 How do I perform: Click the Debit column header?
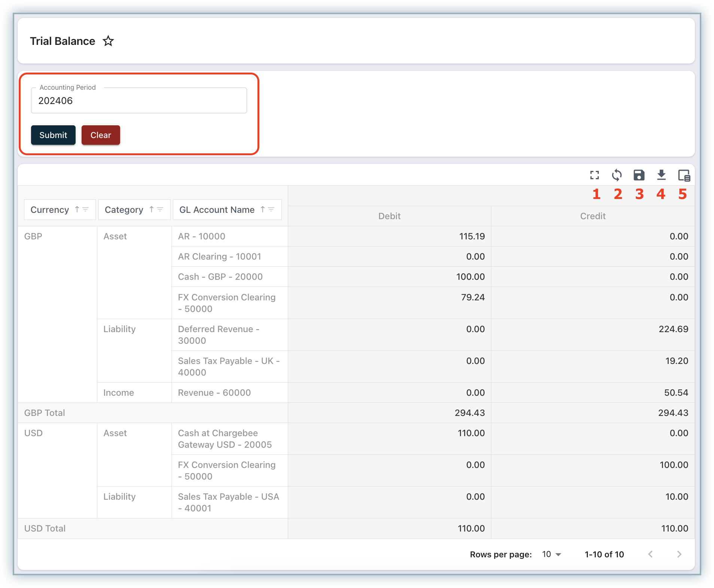(389, 216)
